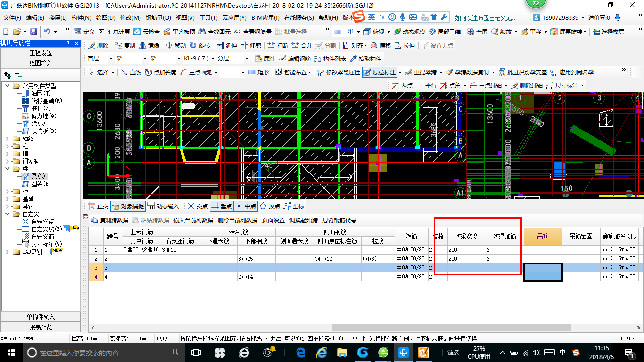Switch to 工程设置 navigation tab

pos(41,53)
